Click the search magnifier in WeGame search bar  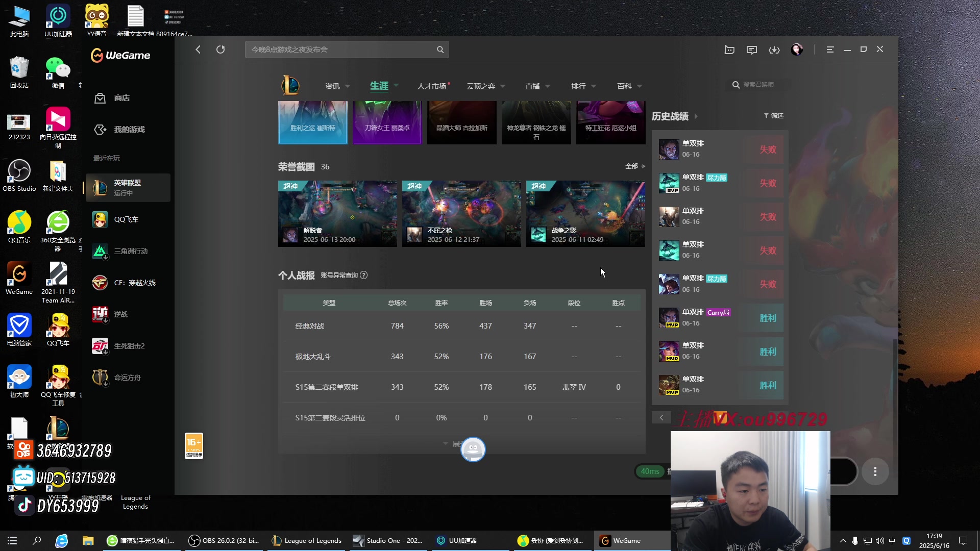point(440,49)
